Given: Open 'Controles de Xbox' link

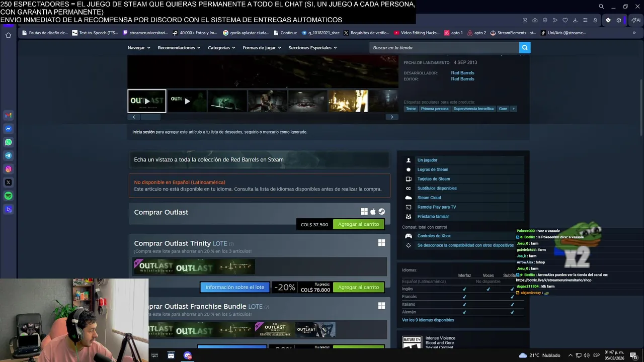Looking at the screenshot, I should pos(434,236).
